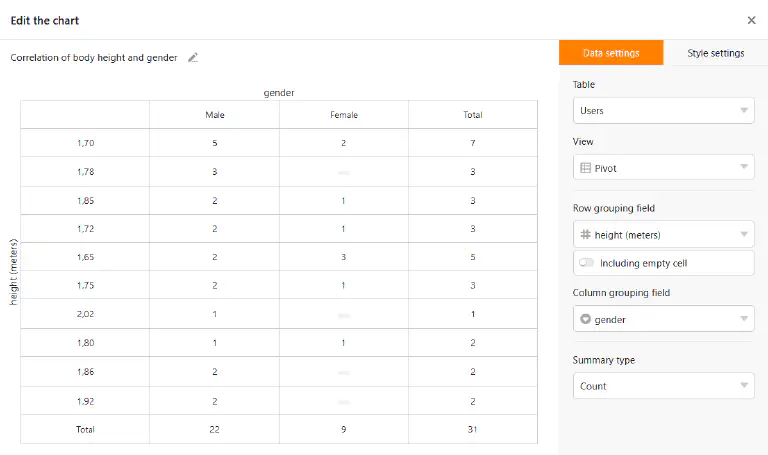This screenshot has width=768, height=455.
Task: Click Female count 1 in row 1,80
Action: [343, 343]
